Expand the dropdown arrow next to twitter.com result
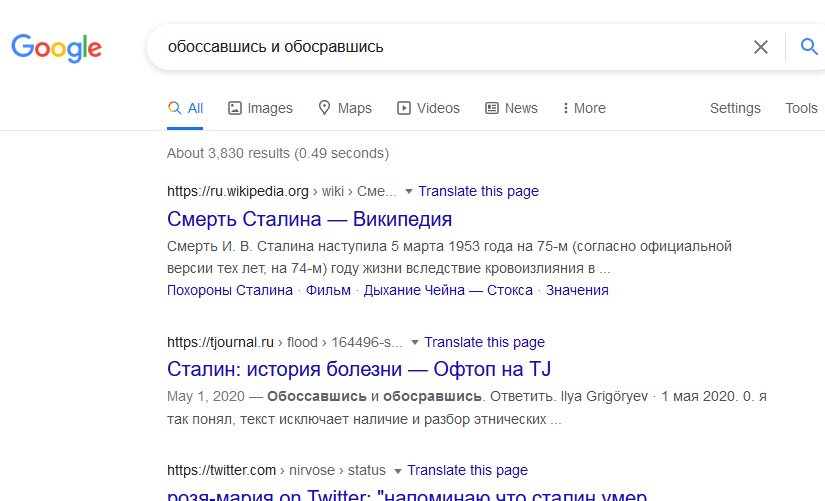825x501 pixels. point(398,470)
